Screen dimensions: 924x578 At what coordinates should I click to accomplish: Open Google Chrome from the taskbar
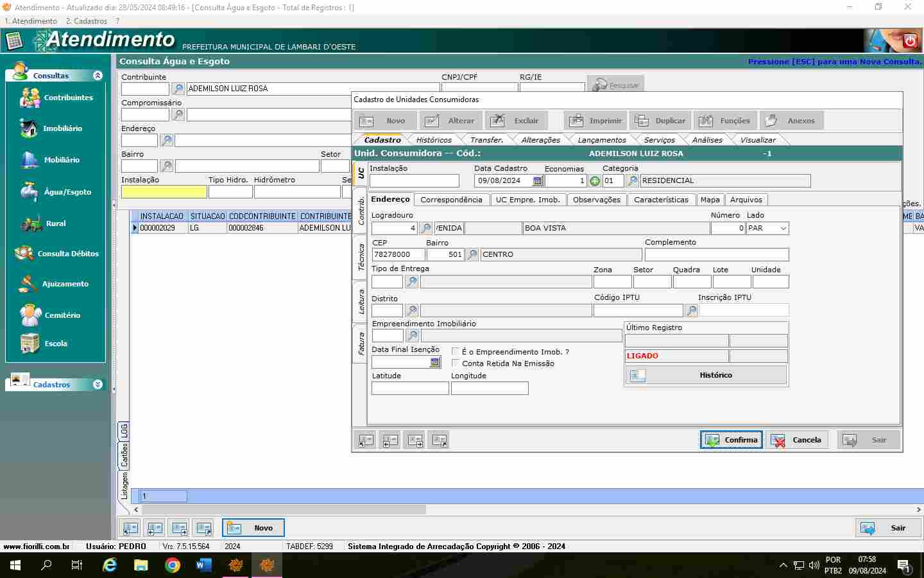pyautogui.click(x=173, y=565)
